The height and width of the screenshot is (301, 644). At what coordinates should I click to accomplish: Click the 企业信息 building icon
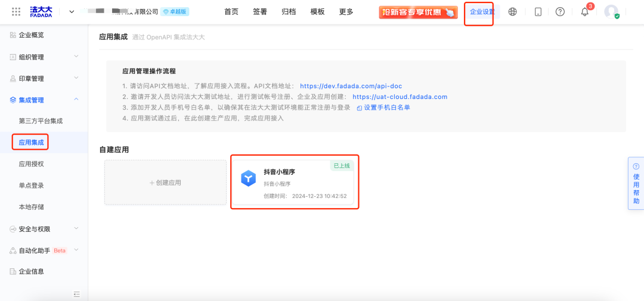click(x=13, y=271)
